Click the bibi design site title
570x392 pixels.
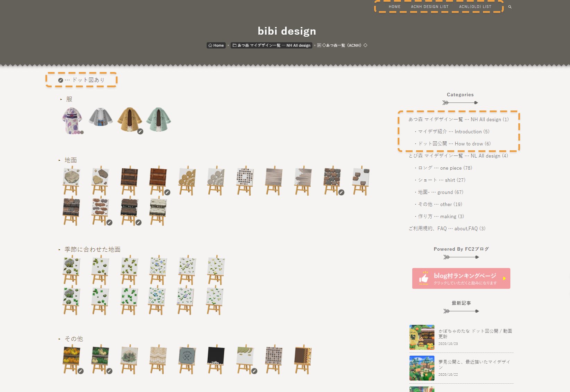[x=287, y=31]
